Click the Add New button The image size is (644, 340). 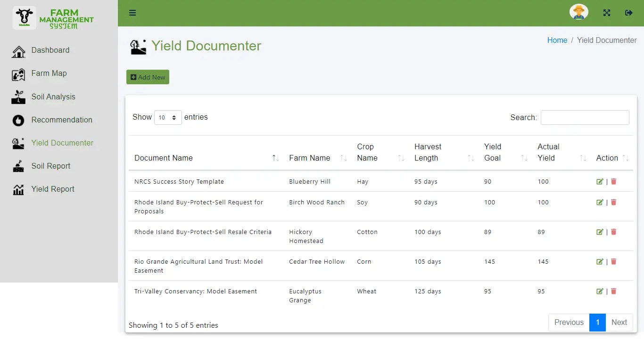pos(148,77)
